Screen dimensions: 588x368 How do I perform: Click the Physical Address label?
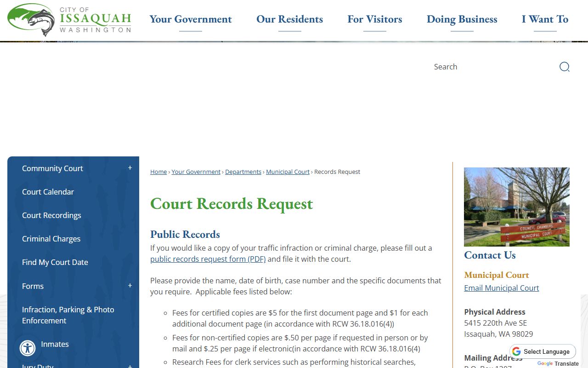click(x=495, y=312)
